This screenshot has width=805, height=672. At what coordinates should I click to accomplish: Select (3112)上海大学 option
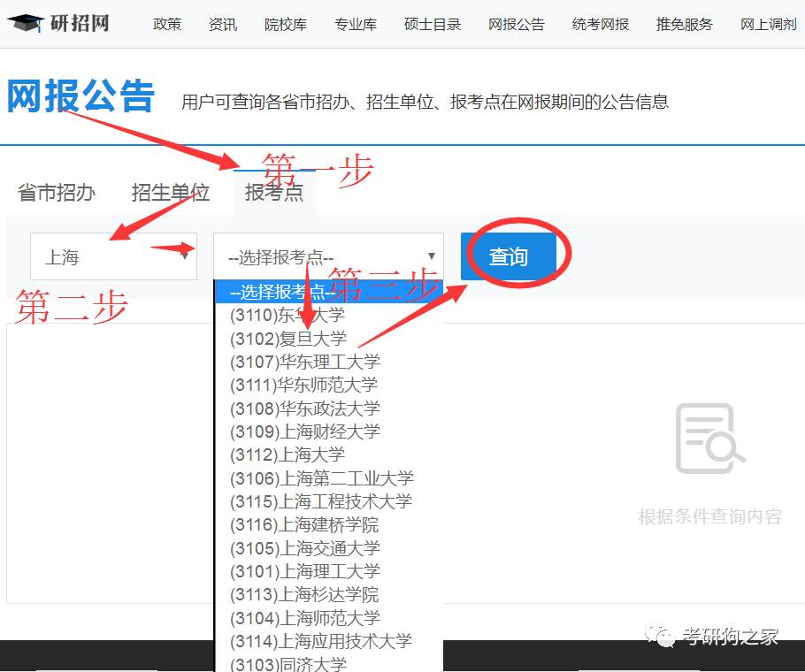point(328,454)
